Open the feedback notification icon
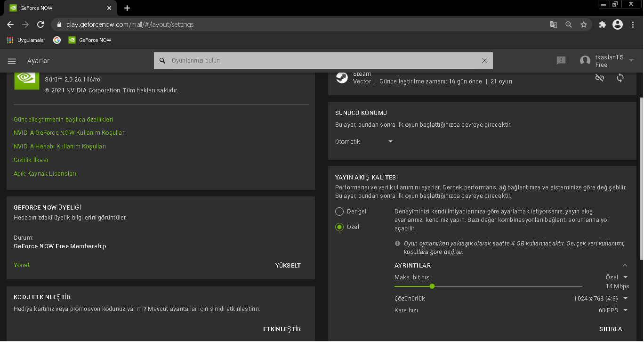 click(561, 61)
